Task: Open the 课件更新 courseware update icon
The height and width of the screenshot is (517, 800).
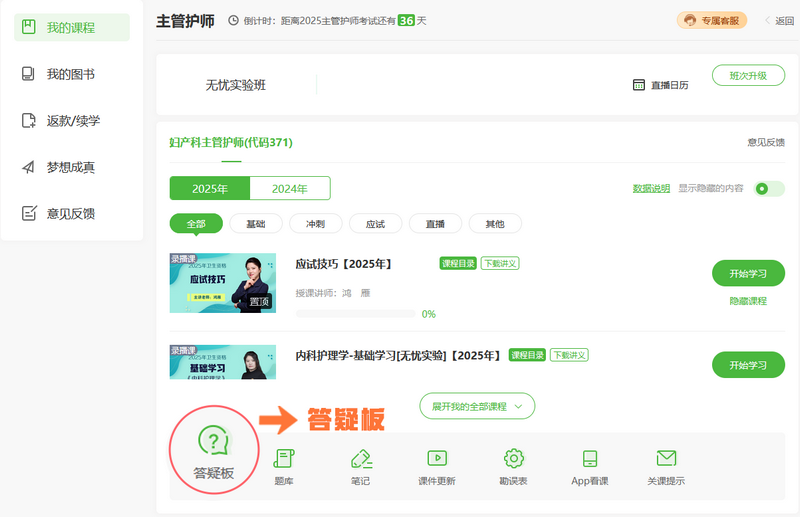Action: (x=436, y=459)
